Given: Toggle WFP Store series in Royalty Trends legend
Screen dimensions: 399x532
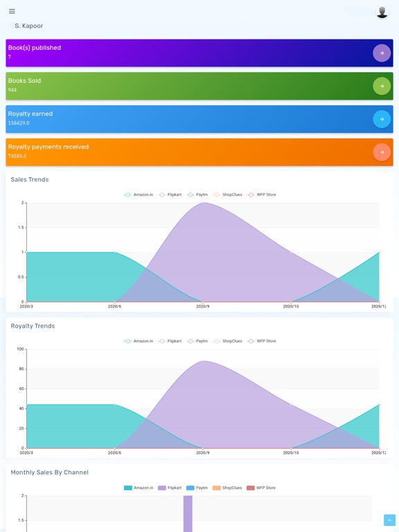Looking at the screenshot, I should (262, 341).
